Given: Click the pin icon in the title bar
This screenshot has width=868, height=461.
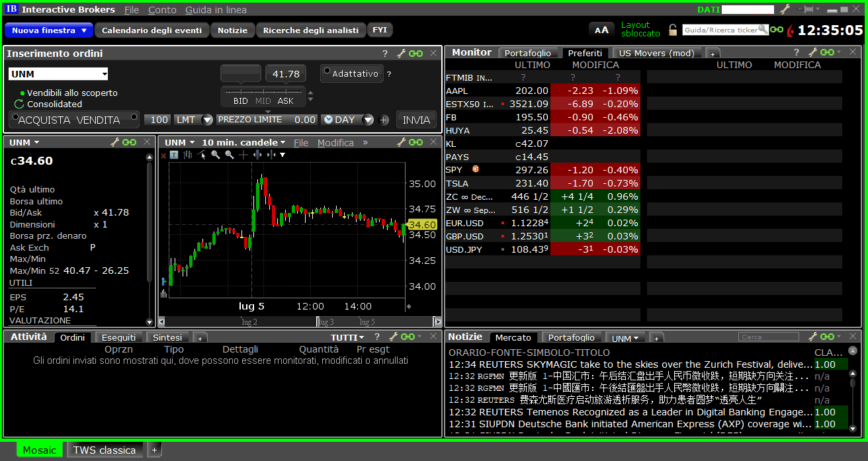Looking at the screenshot, I should point(806,9).
